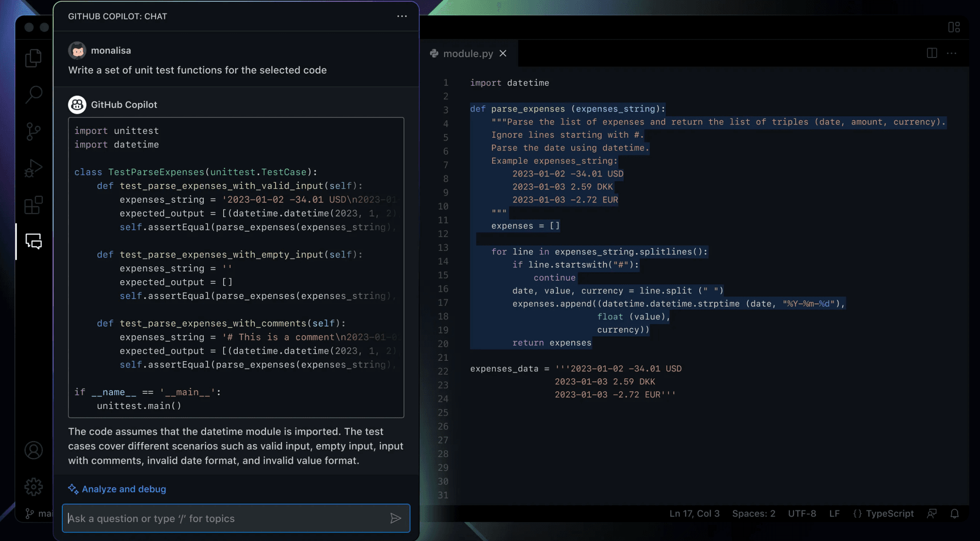
Task: Click the Python file icon on module.py tab
Action: (434, 54)
